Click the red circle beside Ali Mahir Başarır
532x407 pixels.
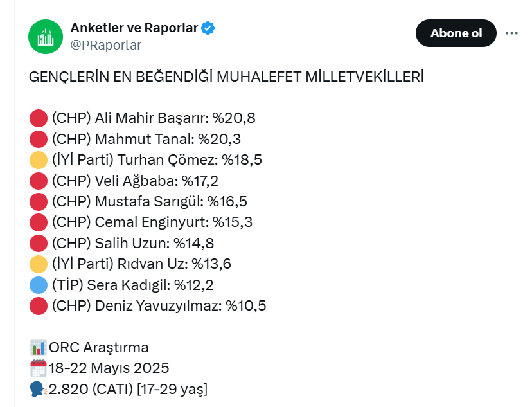point(39,118)
